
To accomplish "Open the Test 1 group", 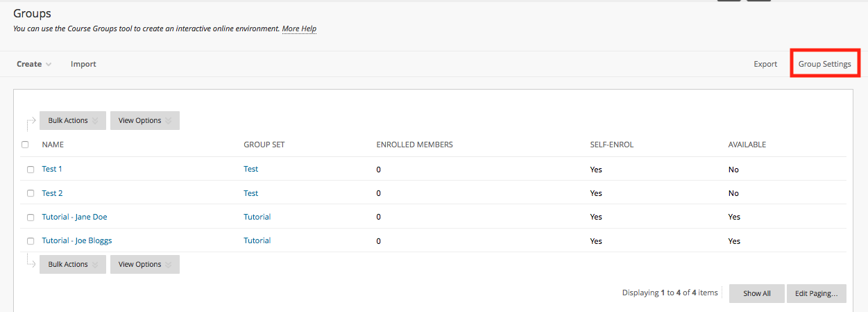I will (52, 169).
